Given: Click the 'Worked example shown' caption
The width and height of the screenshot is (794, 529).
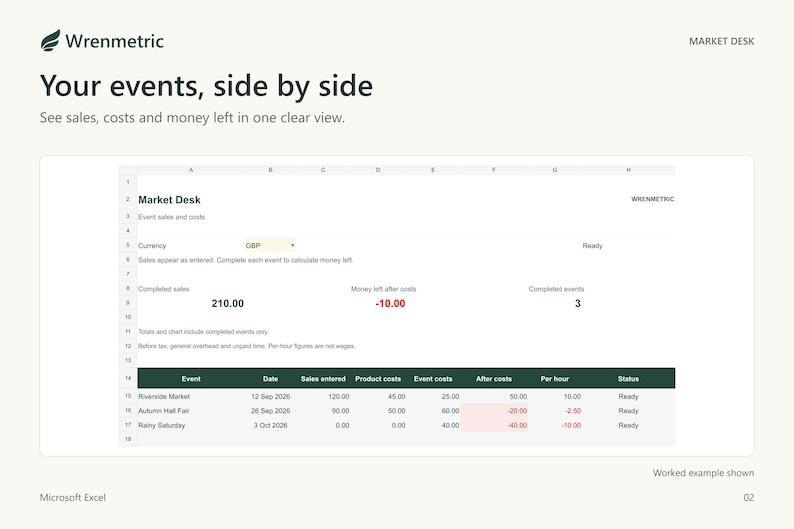Looking at the screenshot, I should click(x=703, y=473).
